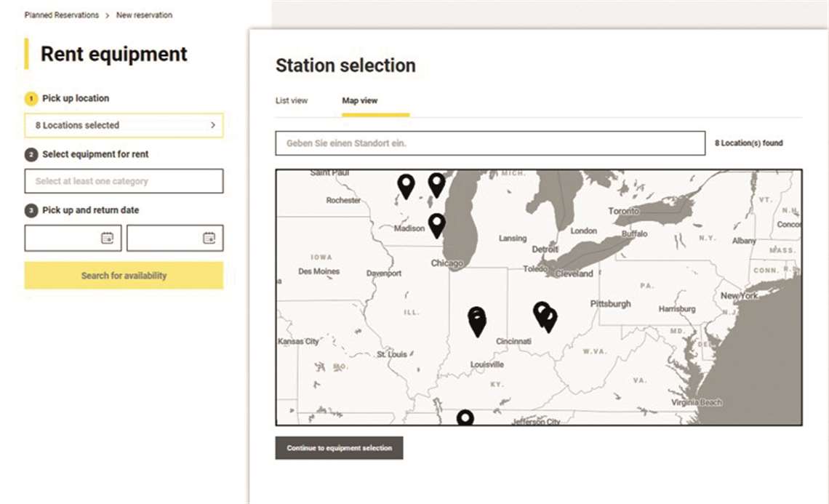This screenshot has width=829, height=504.
Task: Switch to the List view tab
Action: (291, 100)
